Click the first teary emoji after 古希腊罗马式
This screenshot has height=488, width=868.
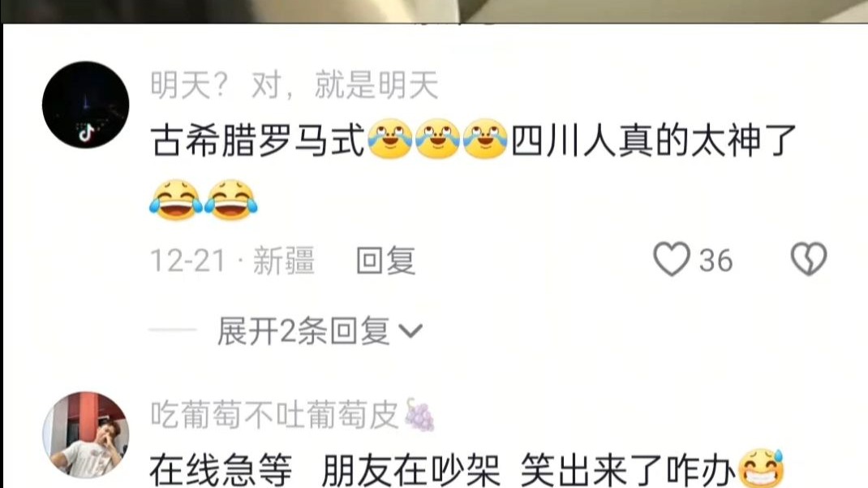click(x=389, y=139)
